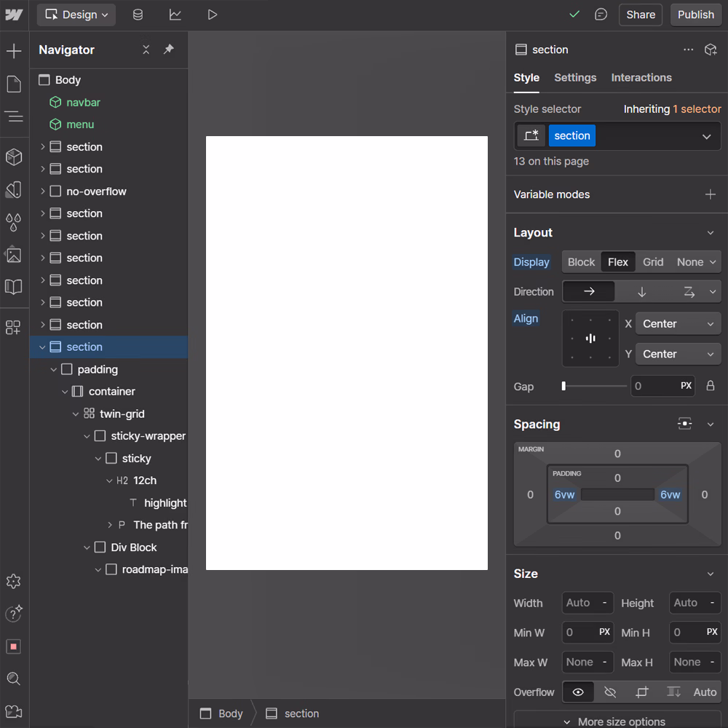
Task: Open the Components panel
Action: click(15, 157)
